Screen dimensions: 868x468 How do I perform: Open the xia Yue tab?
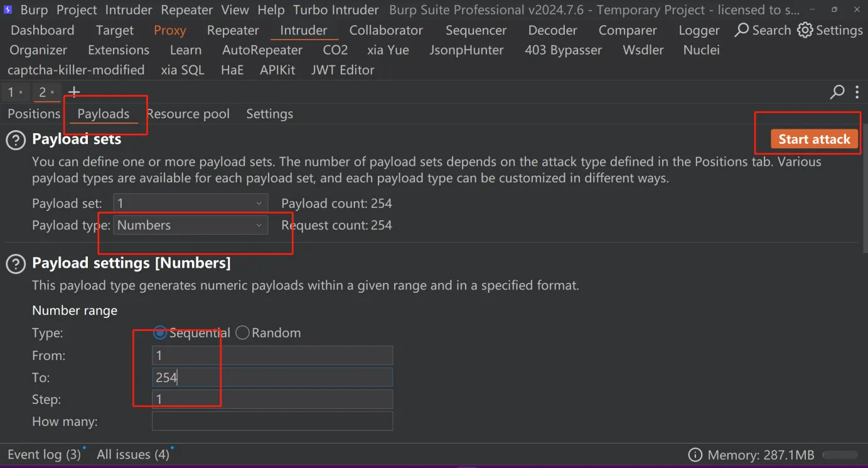point(388,50)
